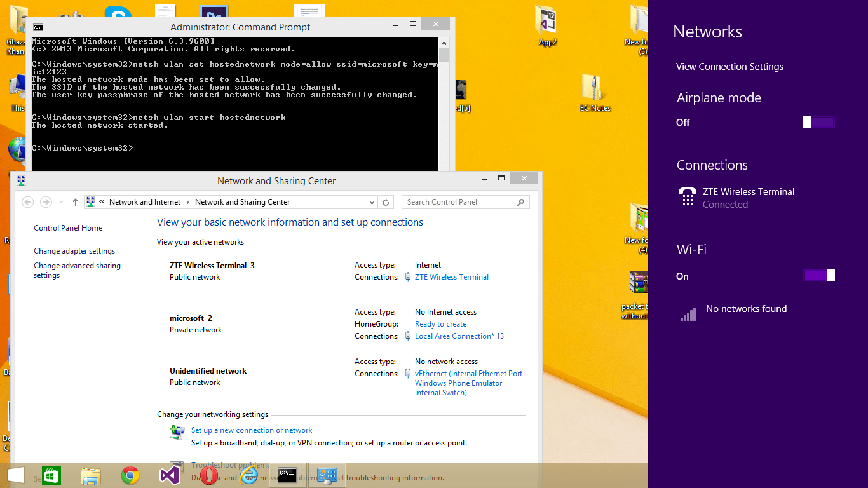Open View Connection Settings in Networks panel
868x488 pixels.
pos(729,67)
